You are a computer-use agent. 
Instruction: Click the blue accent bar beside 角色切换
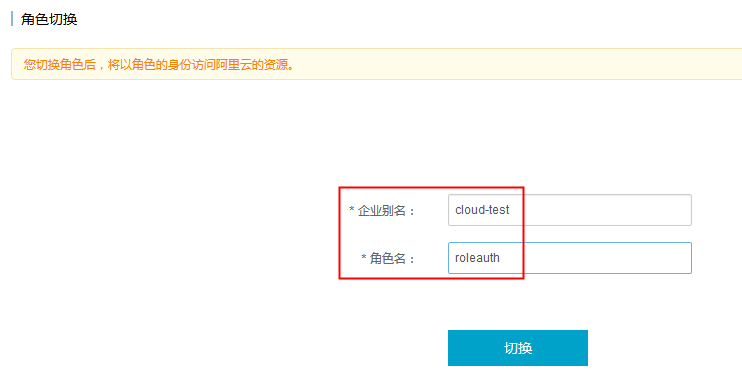(x=12, y=19)
